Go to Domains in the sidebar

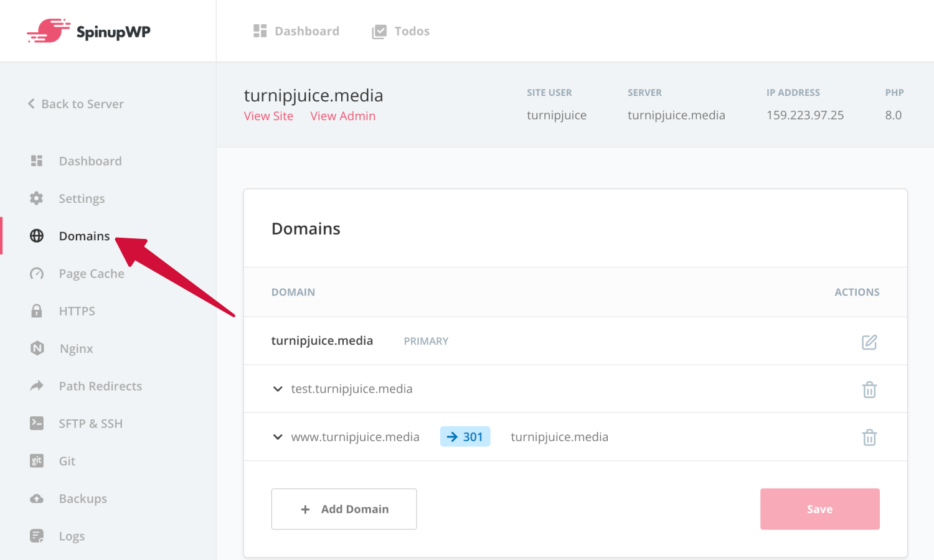(x=84, y=236)
